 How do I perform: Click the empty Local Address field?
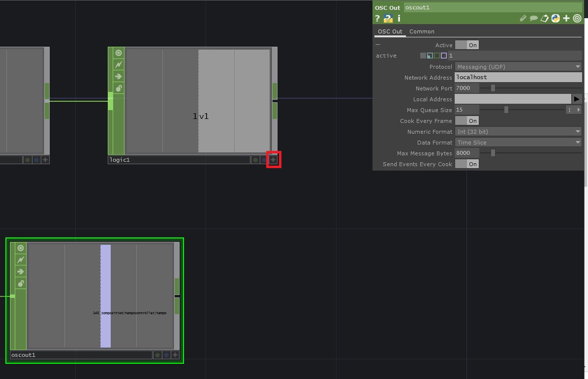pyautogui.click(x=513, y=99)
